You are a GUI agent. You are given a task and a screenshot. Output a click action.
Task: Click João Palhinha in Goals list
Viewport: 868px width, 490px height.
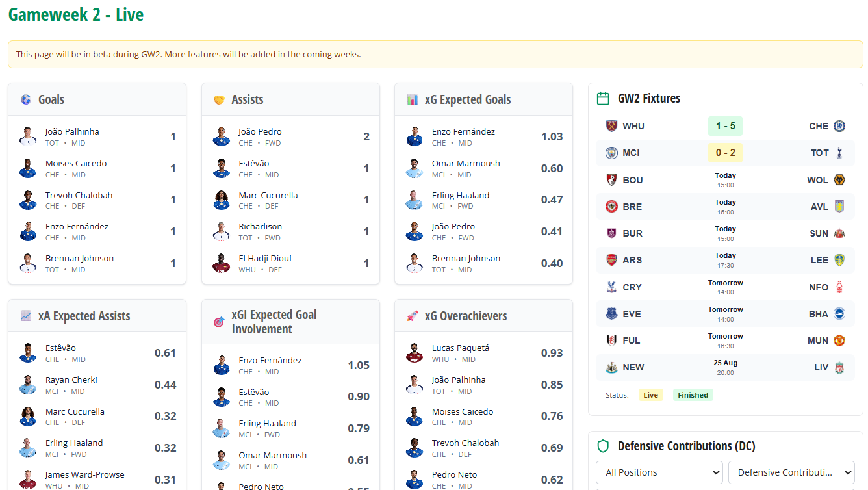[x=72, y=132]
